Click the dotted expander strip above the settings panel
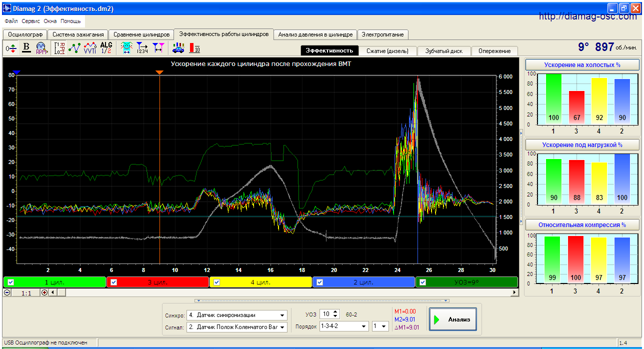This screenshot has height=349, width=644. coord(322,300)
